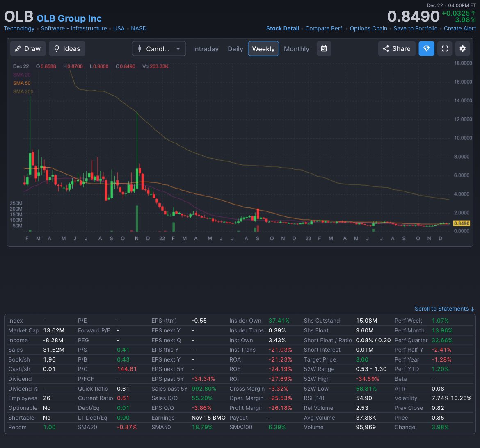Open Compare Perf. link

(x=324, y=28)
